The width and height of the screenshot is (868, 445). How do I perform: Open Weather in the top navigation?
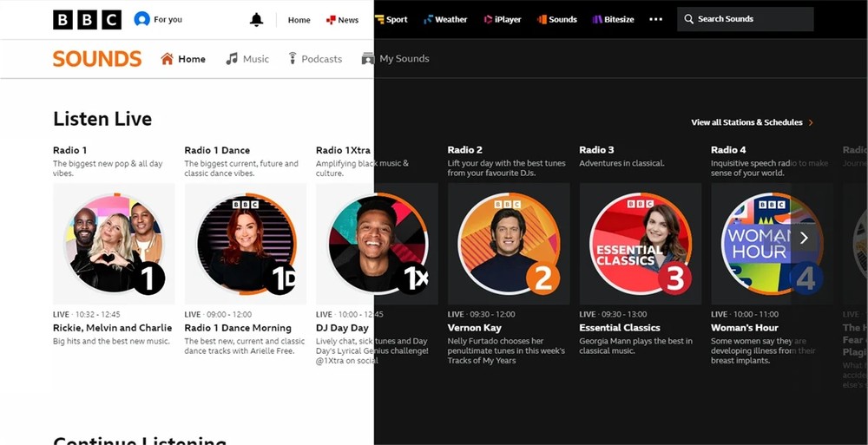tap(445, 19)
